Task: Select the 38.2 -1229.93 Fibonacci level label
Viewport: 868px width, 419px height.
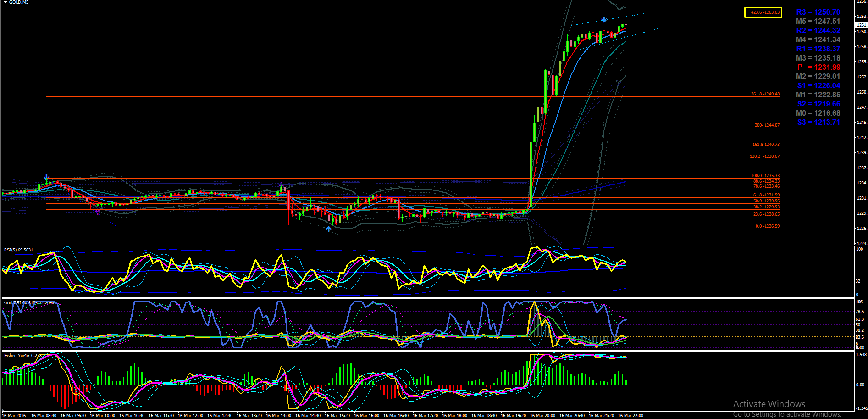Action: point(766,207)
